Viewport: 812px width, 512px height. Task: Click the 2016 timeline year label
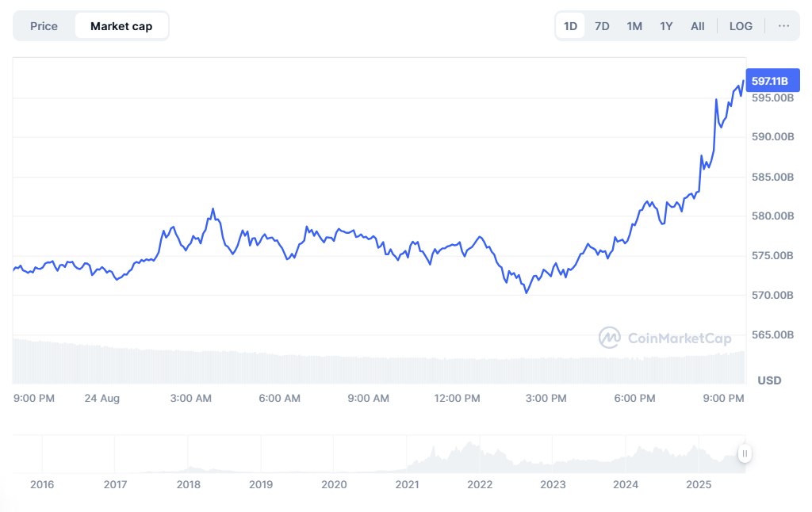[42, 484]
